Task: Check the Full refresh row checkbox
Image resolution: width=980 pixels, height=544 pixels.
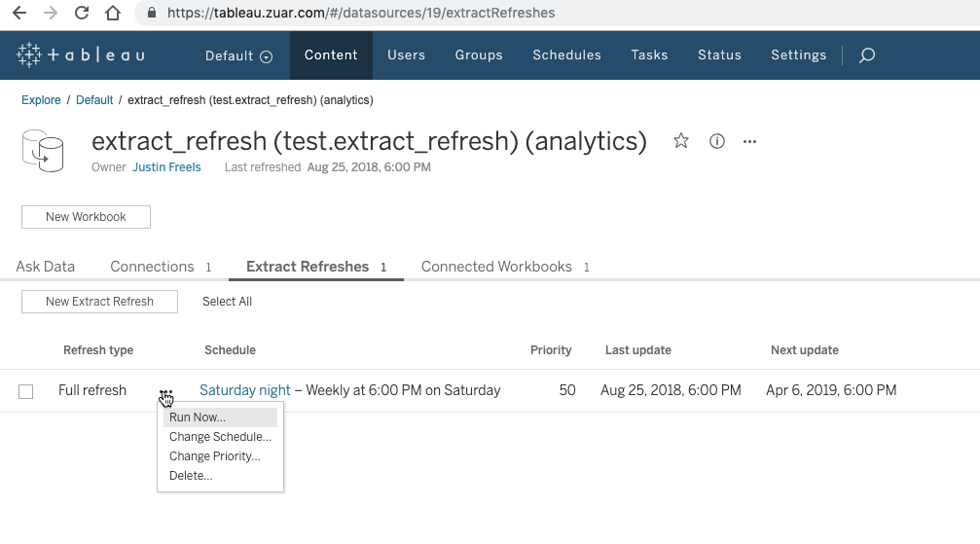Action: click(25, 391)
